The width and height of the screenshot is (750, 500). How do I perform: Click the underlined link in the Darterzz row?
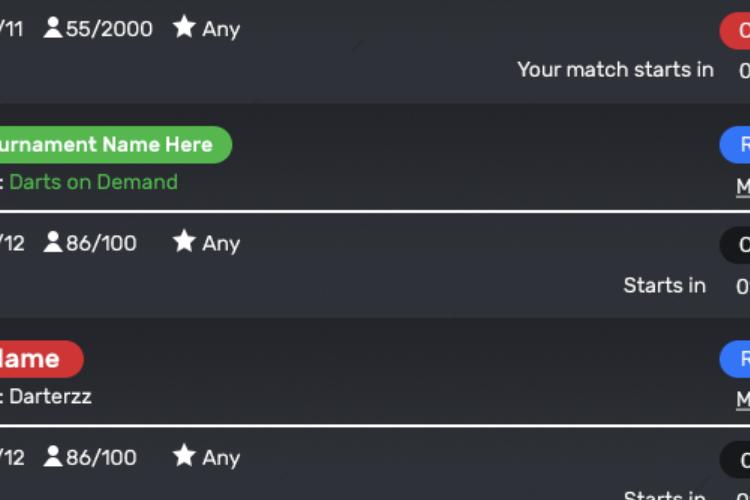[743, 400]
